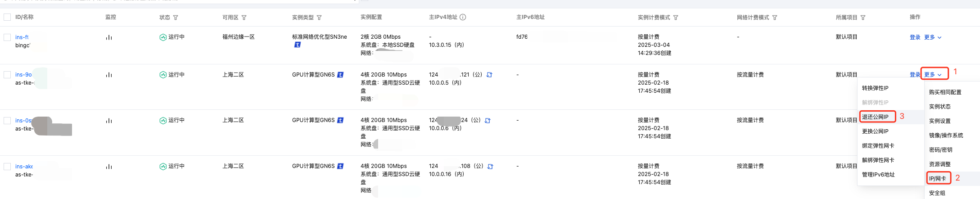
Task: Check the ins-9o instance row checkbox
Action: [7, 75]
